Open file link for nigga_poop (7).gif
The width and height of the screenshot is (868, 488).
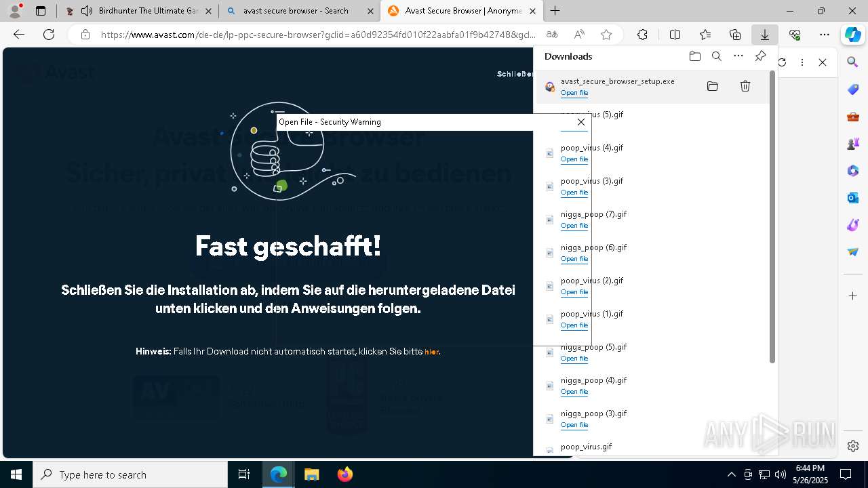point(574,226)
